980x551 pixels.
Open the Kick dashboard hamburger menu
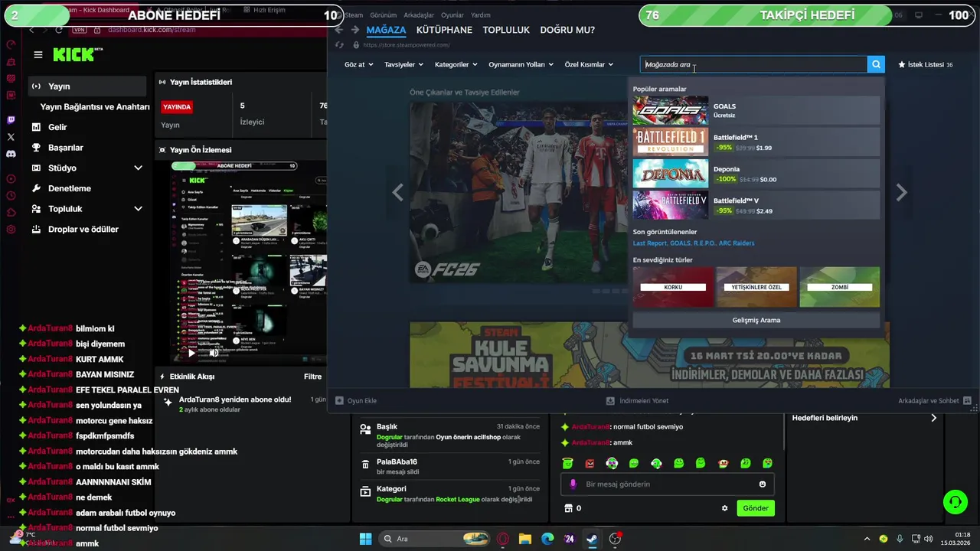pos(38,55)
